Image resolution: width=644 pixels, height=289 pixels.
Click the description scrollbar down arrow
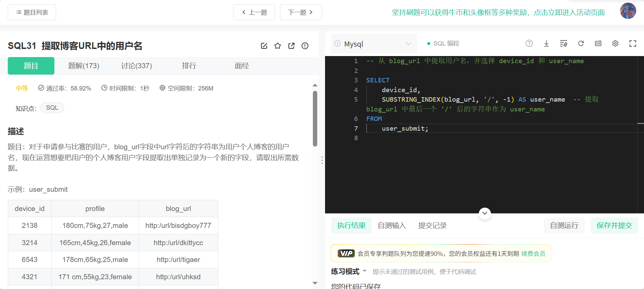tap(315, 283)
